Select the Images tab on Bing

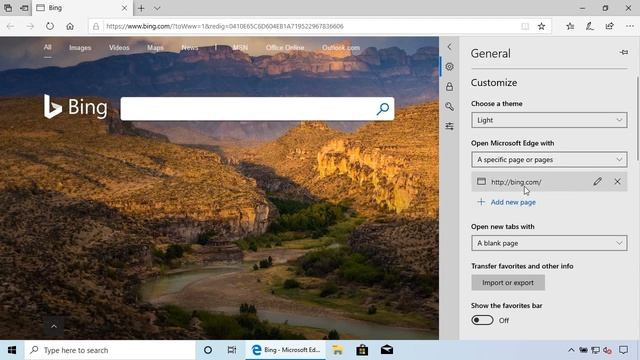[x=80, y=48]
